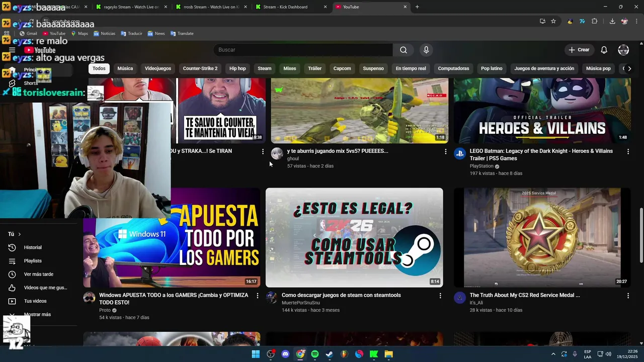Open the Traducir bookmark

[131, 34]
